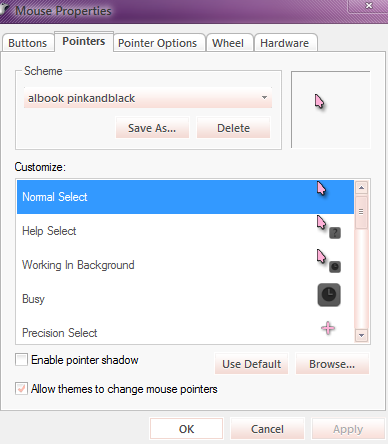Click the pointer list scroll down arrow

click(362, 335)
